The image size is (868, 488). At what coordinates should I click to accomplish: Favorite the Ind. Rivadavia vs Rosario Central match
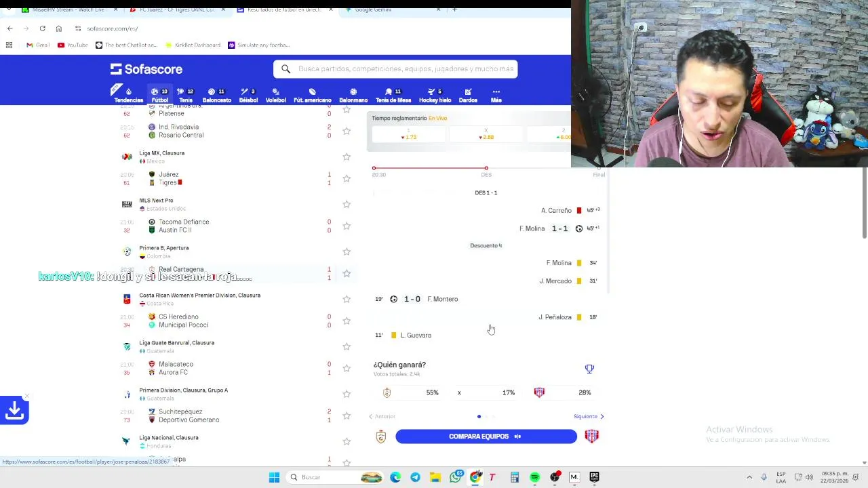(347, 131)
